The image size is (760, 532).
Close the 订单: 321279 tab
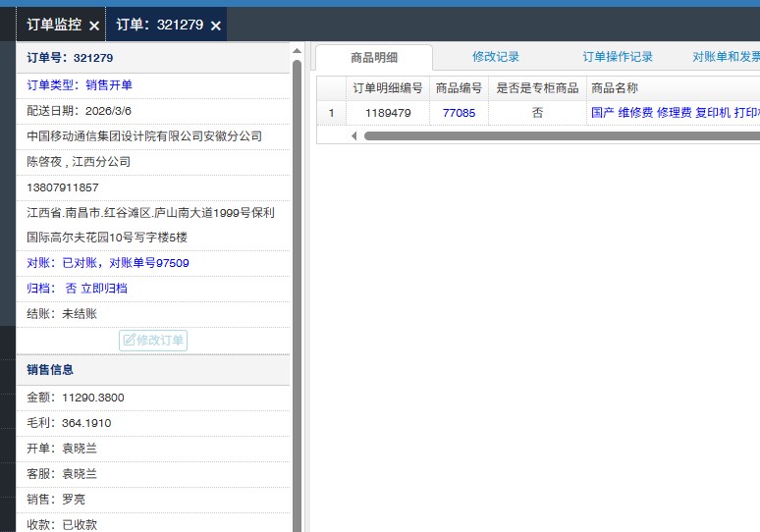[x=216, y=26]
